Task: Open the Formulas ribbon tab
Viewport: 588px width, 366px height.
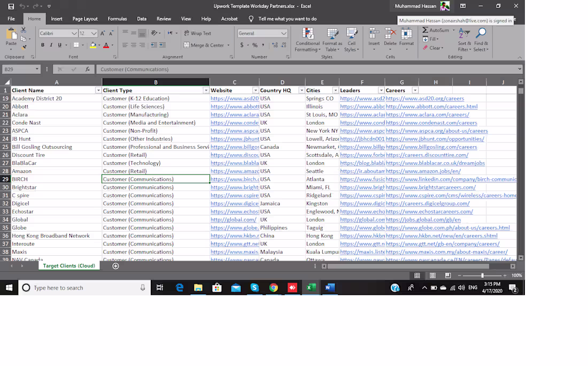Action: pos(117,19)
